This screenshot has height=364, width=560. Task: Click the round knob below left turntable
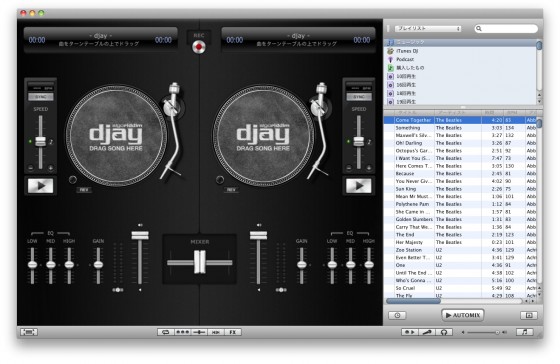coord(72,179)
